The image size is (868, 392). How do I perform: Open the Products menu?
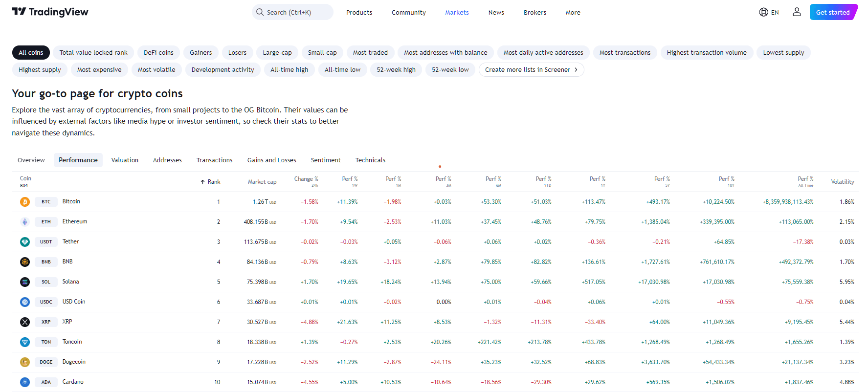tap(359, 12)
